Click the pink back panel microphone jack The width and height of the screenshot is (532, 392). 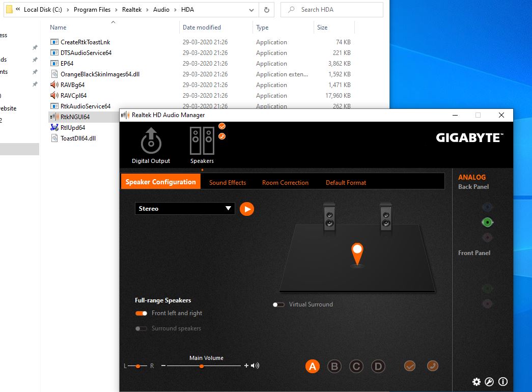tap(487, 238)
